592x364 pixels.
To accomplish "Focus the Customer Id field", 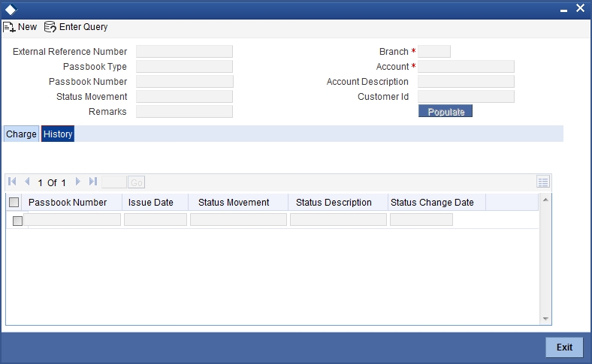I will point(466,97).
